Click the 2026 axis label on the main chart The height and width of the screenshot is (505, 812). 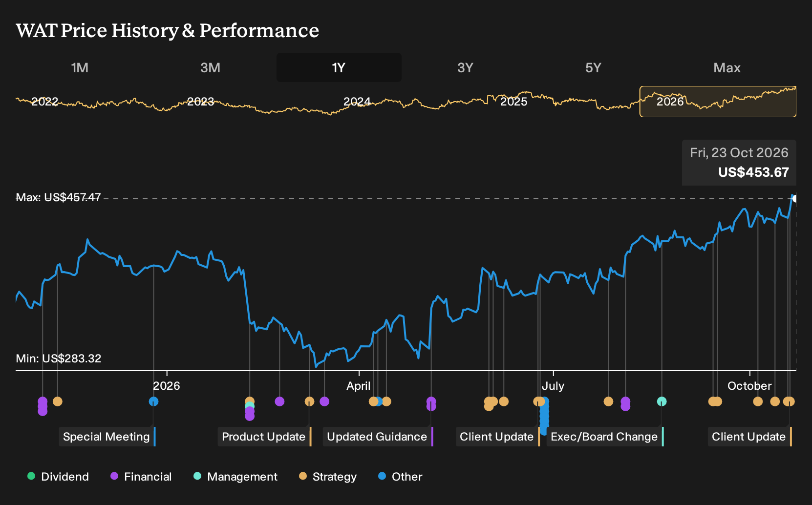[x=167, y=386]
